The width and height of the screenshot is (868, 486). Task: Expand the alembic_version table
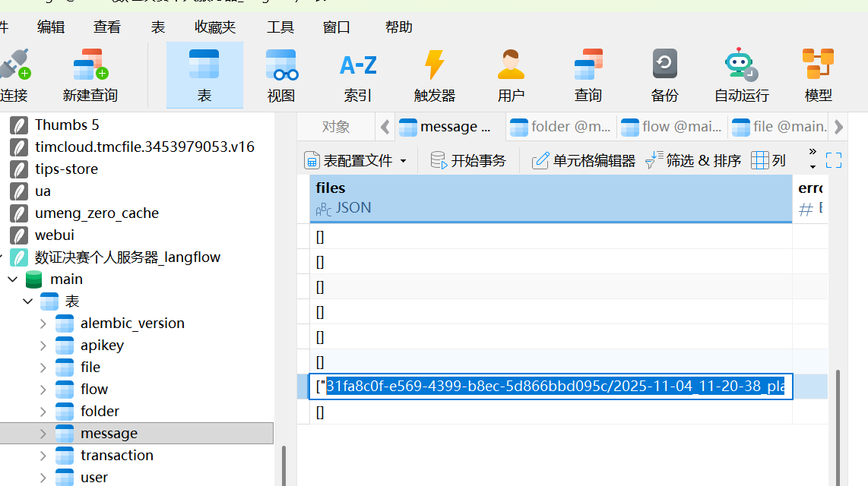point(43,323)
